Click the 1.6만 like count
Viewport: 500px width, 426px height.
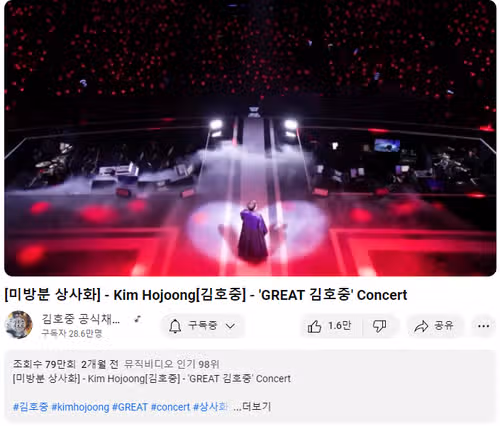(340, 325)
